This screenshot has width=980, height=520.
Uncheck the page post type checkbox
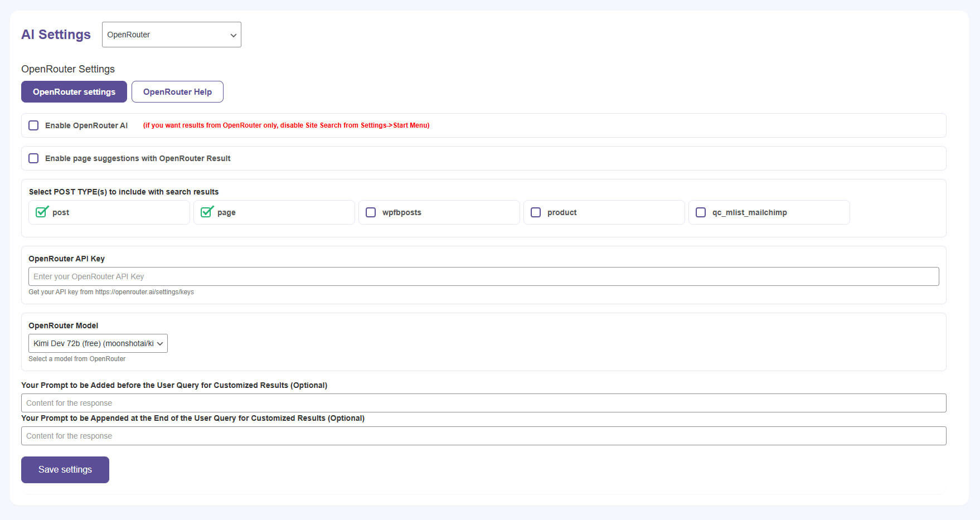[207, 212]
